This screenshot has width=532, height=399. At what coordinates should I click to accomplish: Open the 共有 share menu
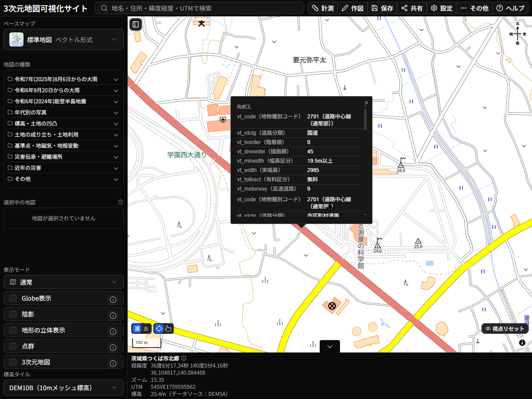click(x=412, y=8)
